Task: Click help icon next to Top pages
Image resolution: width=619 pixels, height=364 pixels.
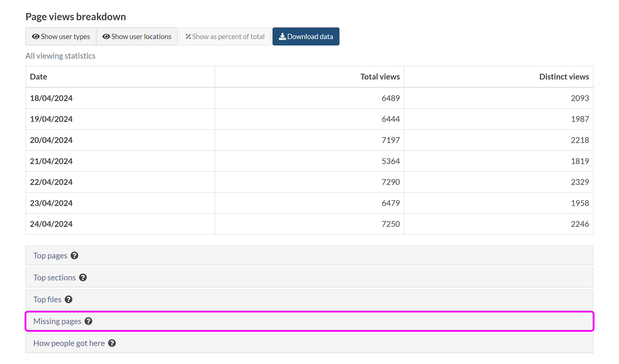Action: click(74, 256)
